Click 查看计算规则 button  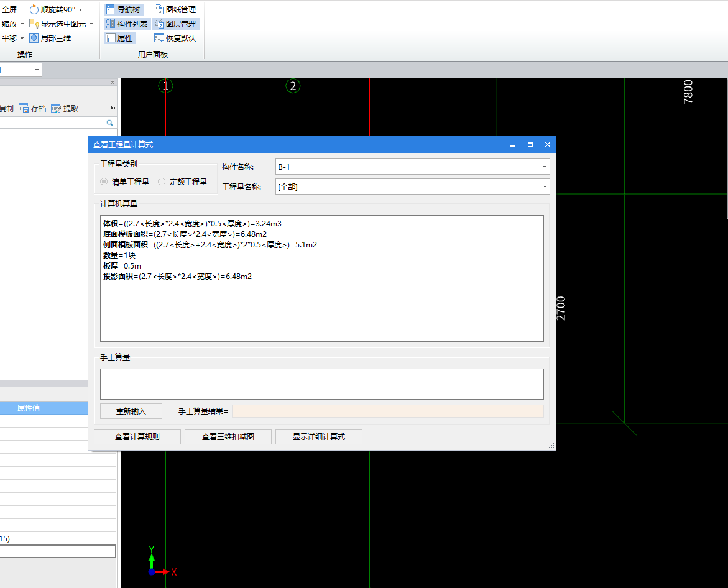137,437
